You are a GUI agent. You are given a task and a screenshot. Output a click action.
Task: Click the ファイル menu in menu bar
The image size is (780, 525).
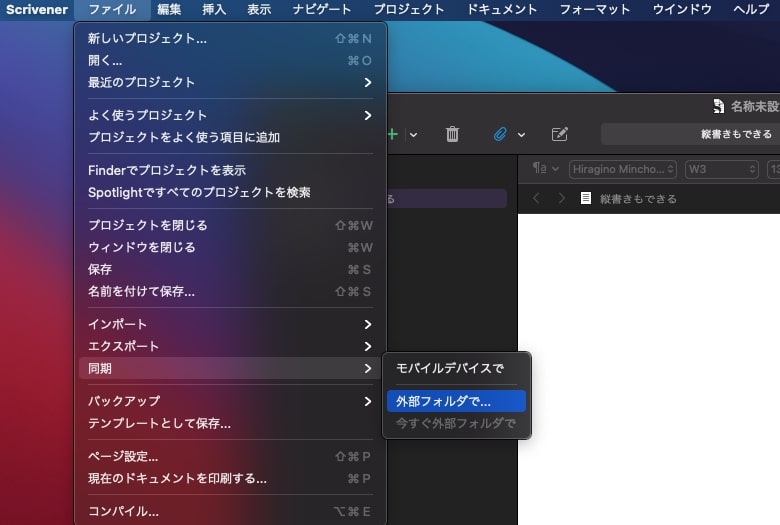pos(112,9)
